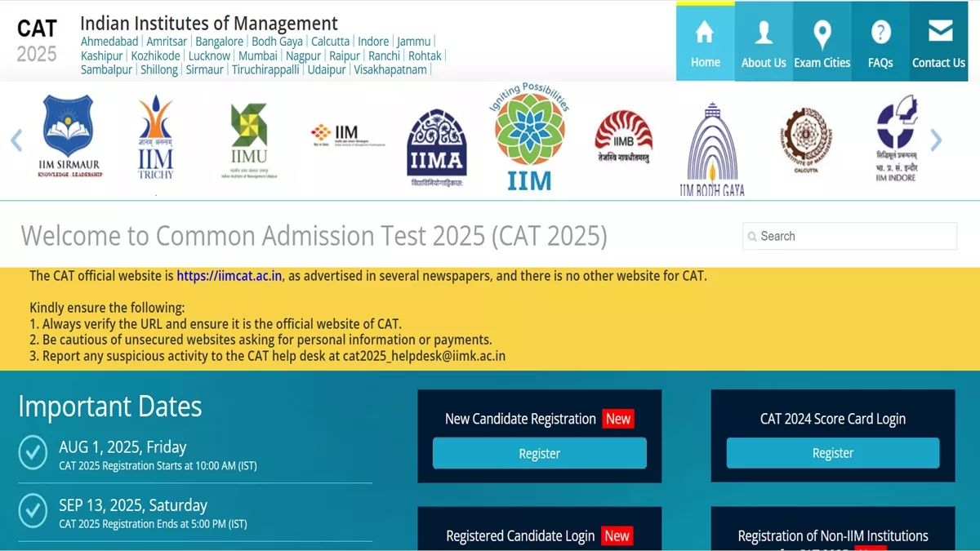The width and height of the screenshot is (980, 551).
Task: Open the Ahmedabad institute link
Action: (109, 42)
